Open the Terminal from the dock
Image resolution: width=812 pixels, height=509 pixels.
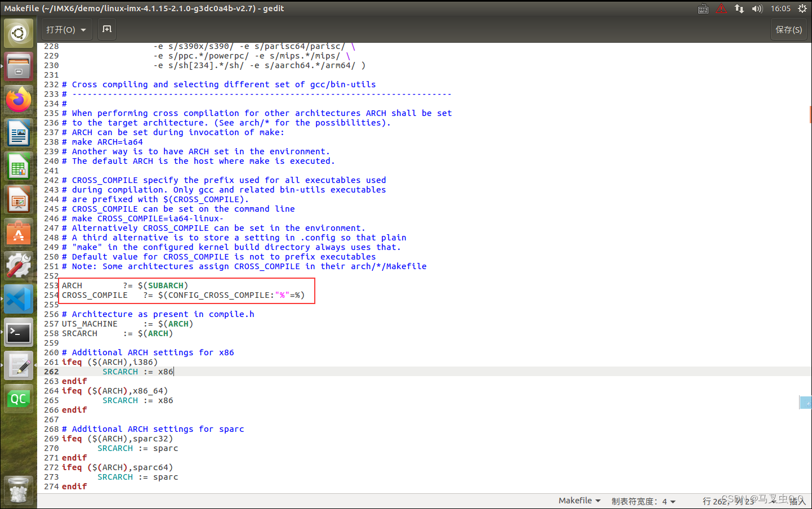click(19, 333)
